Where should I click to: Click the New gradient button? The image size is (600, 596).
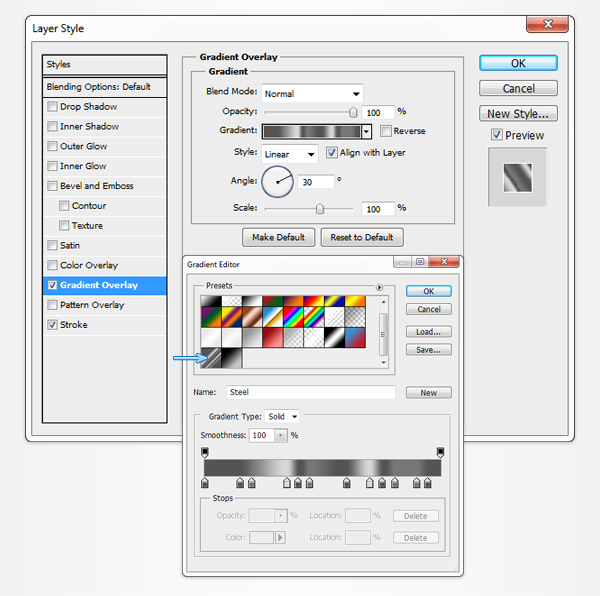pyautogui.click(x=429, y=392)
